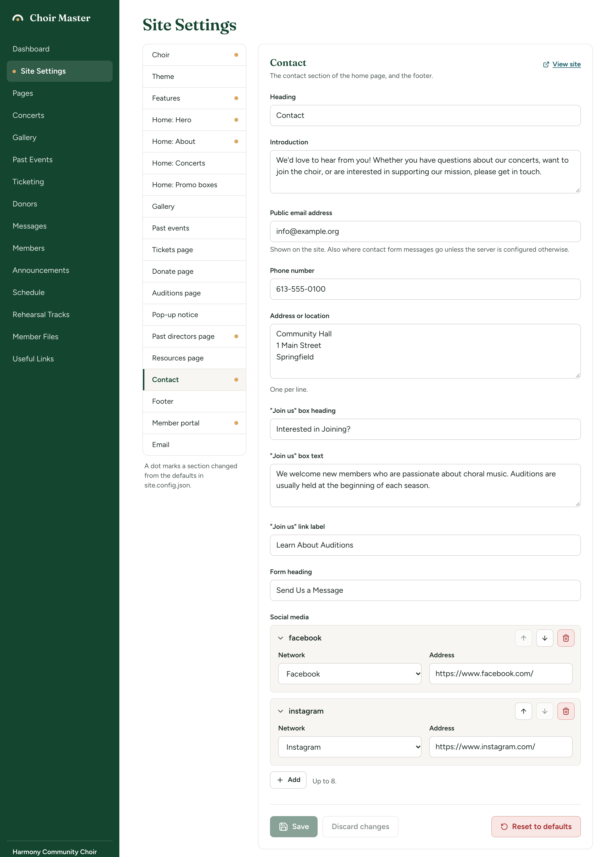
Task: Select the Theme settings section
Action: pos(194,76)
